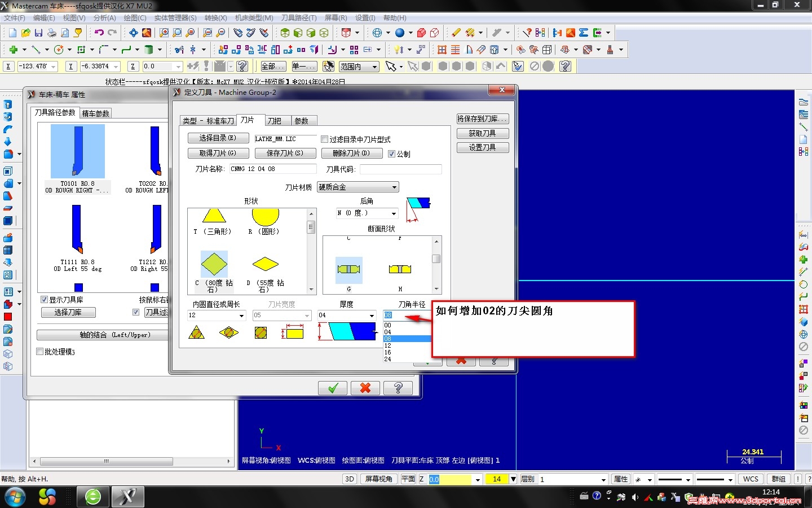Click the blue sigma icon
The image size is (812, 508).
pos(584,33)
